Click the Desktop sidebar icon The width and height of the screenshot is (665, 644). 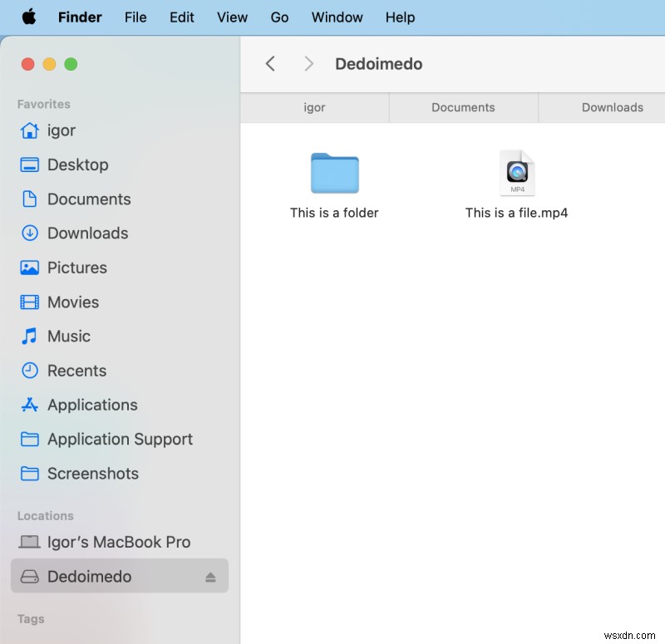30,165
